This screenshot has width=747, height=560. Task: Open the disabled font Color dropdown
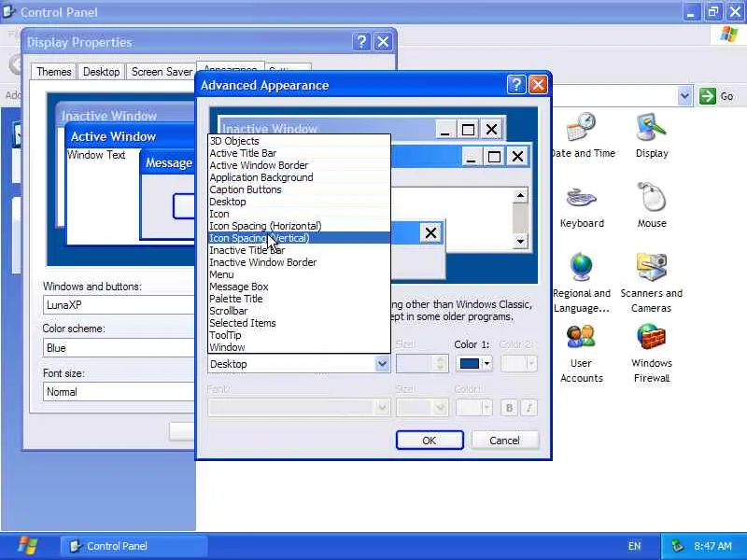coord(473,408)
